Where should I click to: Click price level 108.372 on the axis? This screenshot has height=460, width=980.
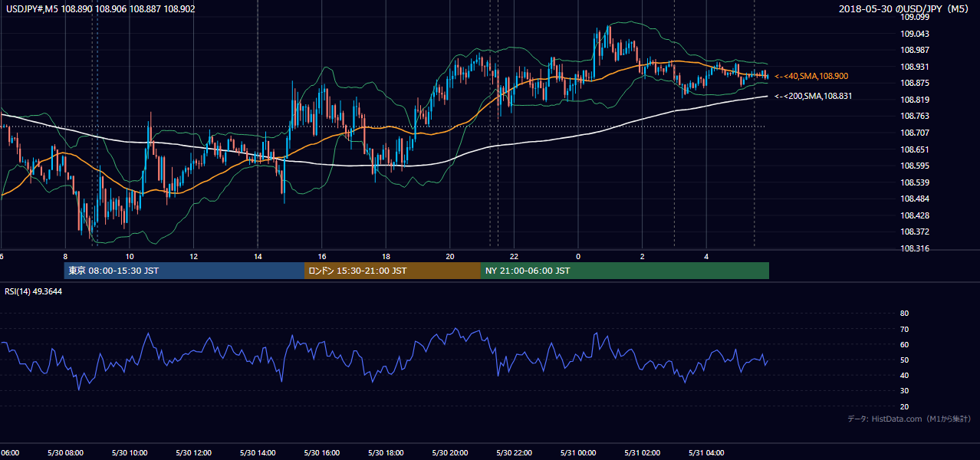[915, 232]
